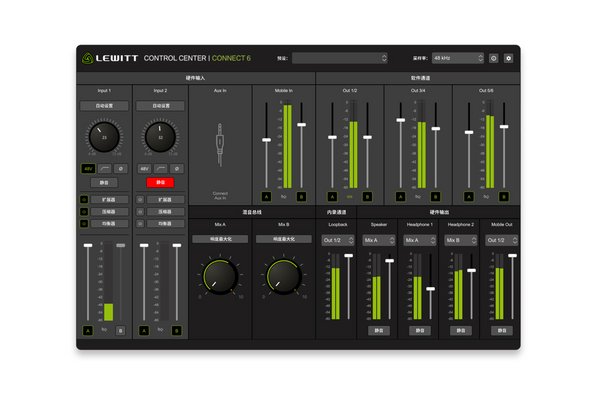This screenshot has height=407, width=600.
Task: Toggle 48V phantom power on Input 2
Action: (x=146, y=168)
